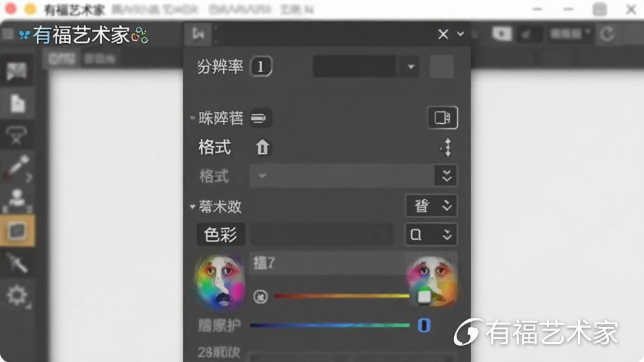
Task: Click the vertical double-arrow icon right of 格式
Action: click(447, 147)
